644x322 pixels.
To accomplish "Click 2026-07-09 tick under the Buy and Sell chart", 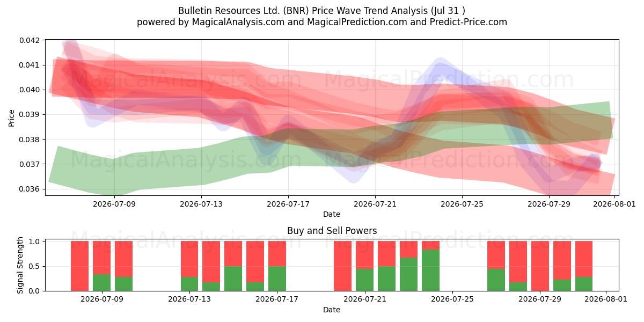I will 101,299.
